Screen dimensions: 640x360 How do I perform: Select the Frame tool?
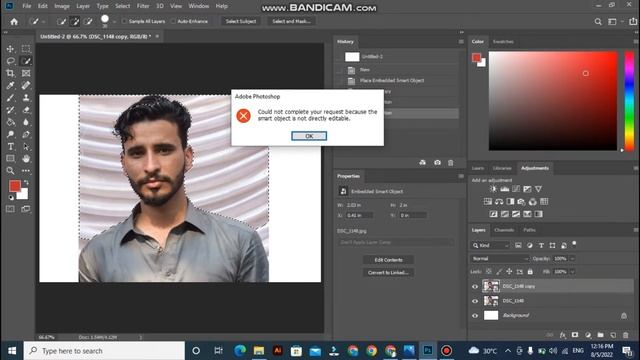(26, 73)
